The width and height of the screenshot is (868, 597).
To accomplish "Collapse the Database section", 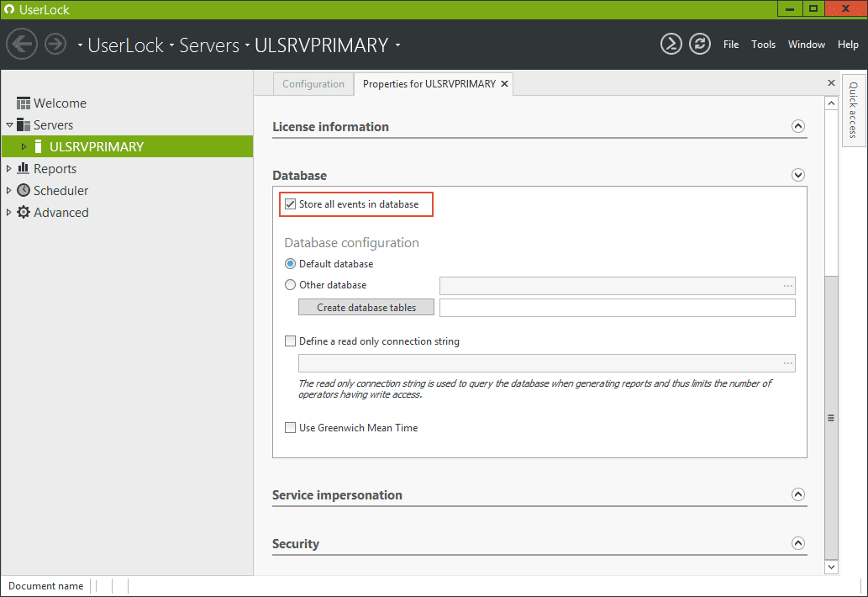I will coord(798,176).
